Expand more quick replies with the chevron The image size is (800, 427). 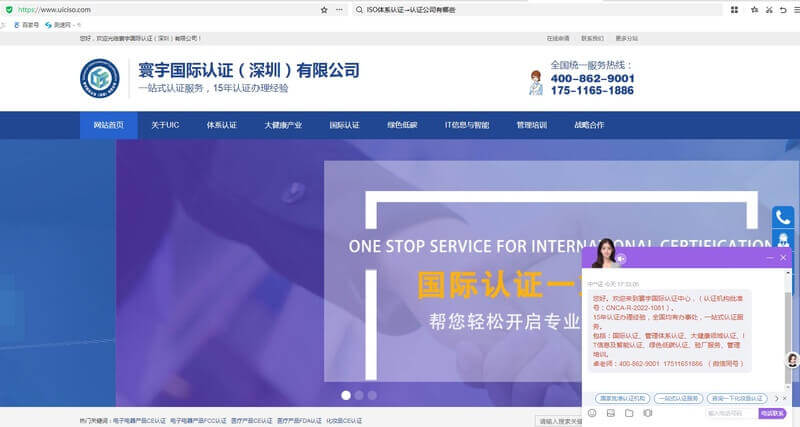[777, 398]
